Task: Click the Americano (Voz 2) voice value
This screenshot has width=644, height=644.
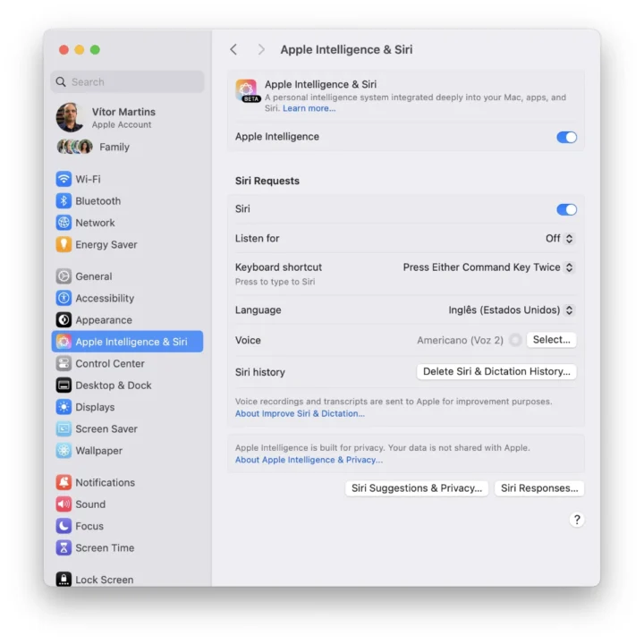Action: (x=460, y=340)
